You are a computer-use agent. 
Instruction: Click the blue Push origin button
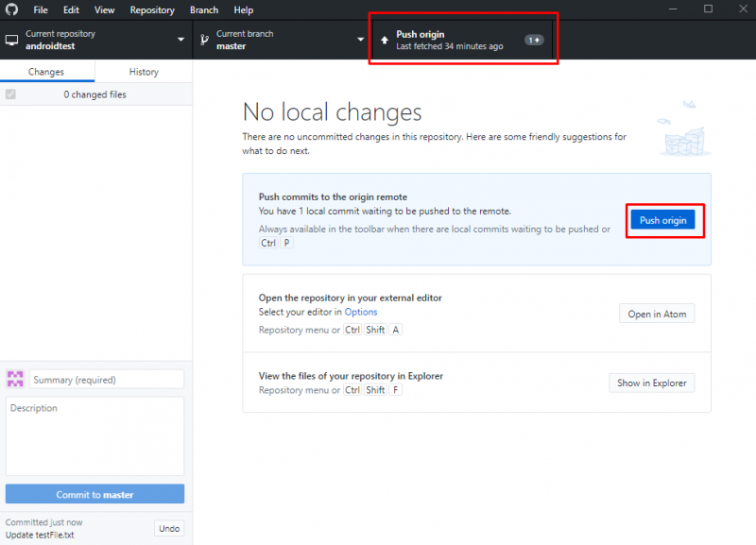(663, 220)
